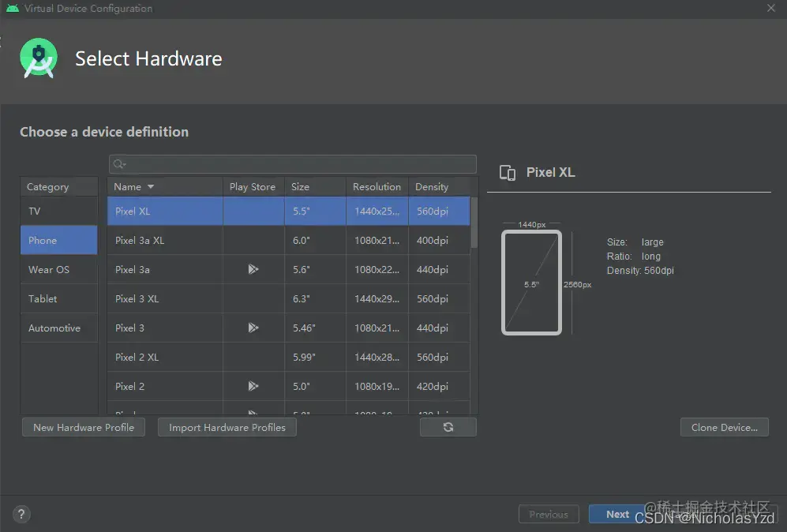This screenshot has height=532, width=787.
Task: Select the Pixel 3a XL row
Action: [x=289, y=240]
